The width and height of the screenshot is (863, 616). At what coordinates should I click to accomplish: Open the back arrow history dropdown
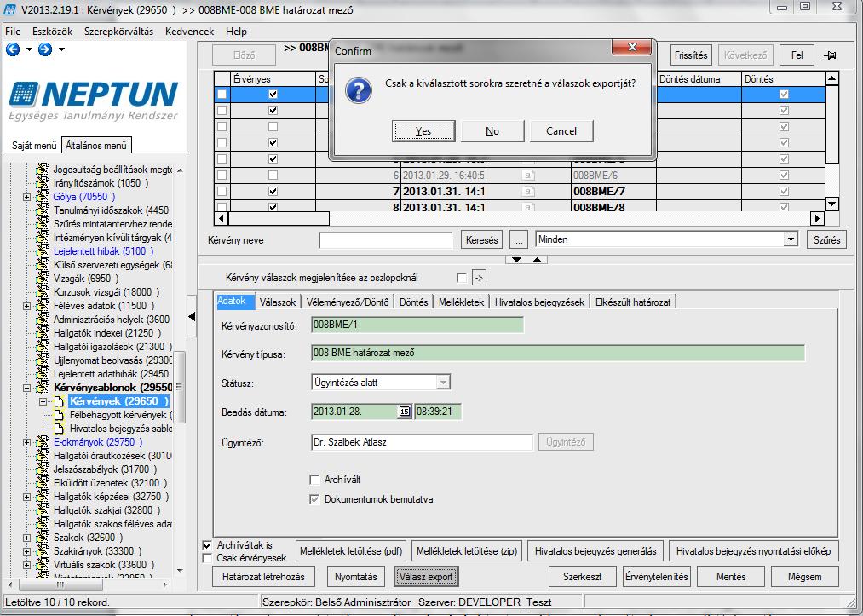[29, 49]
